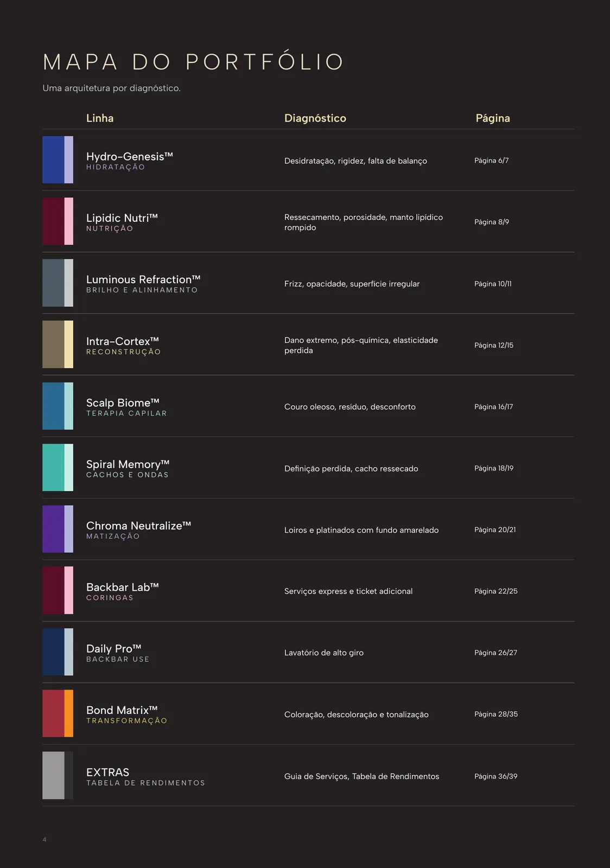Click the Lipidic Nutri maroon-pink swatch

pos(58,221)
